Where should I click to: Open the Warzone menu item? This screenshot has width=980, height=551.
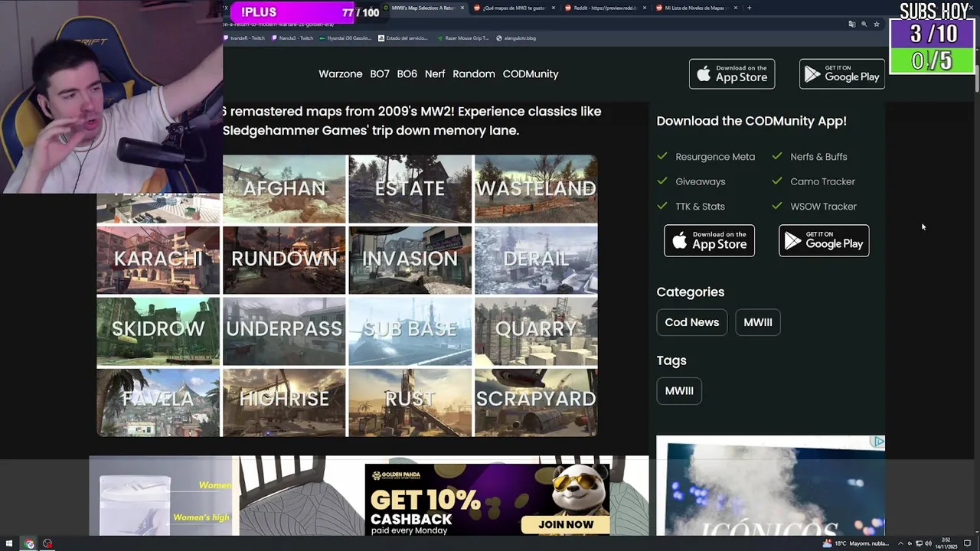tap(340, 74)
